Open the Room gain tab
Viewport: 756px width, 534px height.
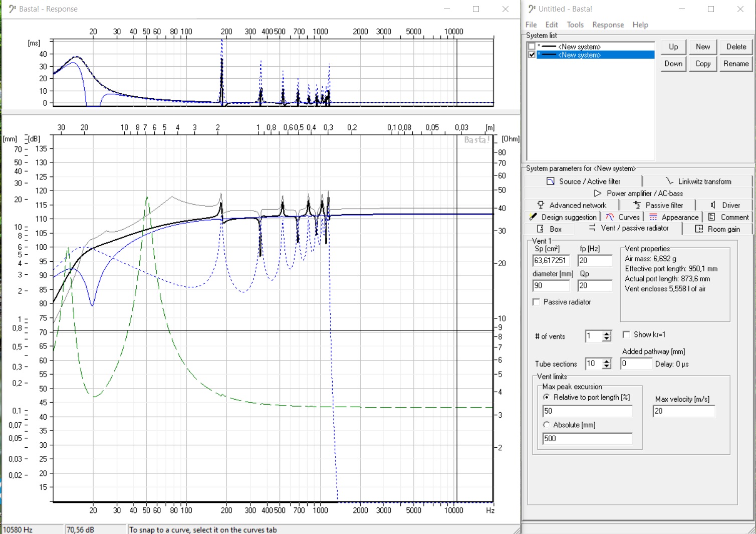[x=718, y=229]
